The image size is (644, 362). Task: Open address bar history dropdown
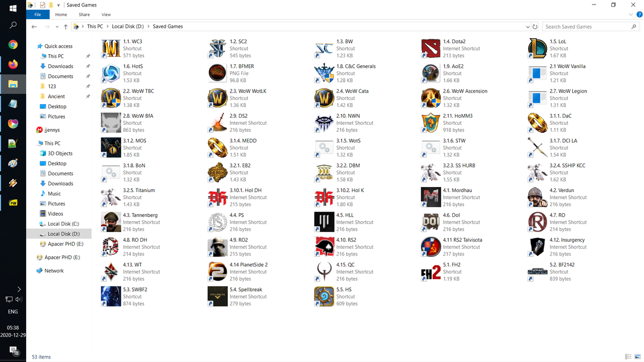527,27
